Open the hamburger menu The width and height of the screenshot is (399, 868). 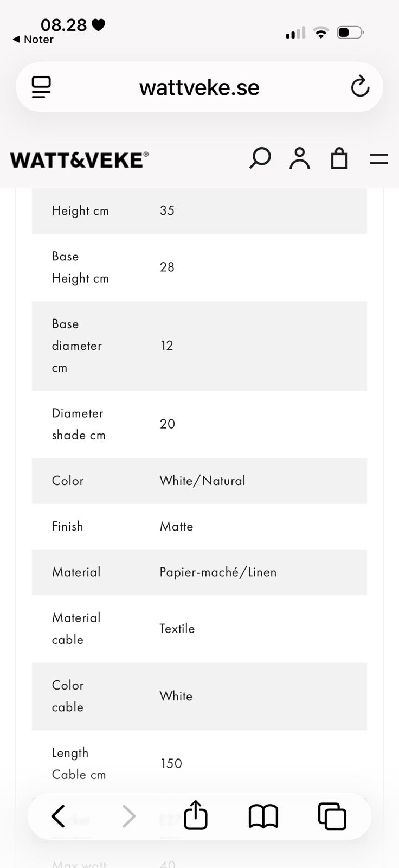[x=378, y=158]
